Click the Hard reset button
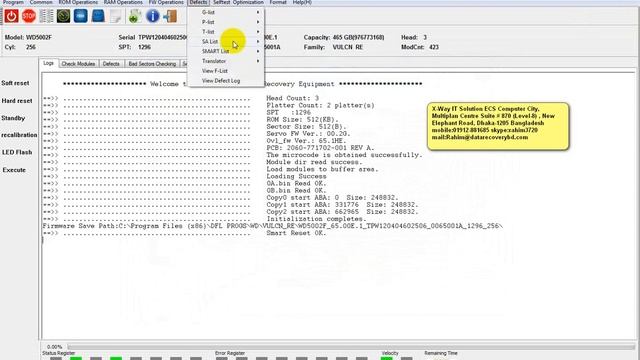This screenshot has width=640, height=360. point(17,101)
